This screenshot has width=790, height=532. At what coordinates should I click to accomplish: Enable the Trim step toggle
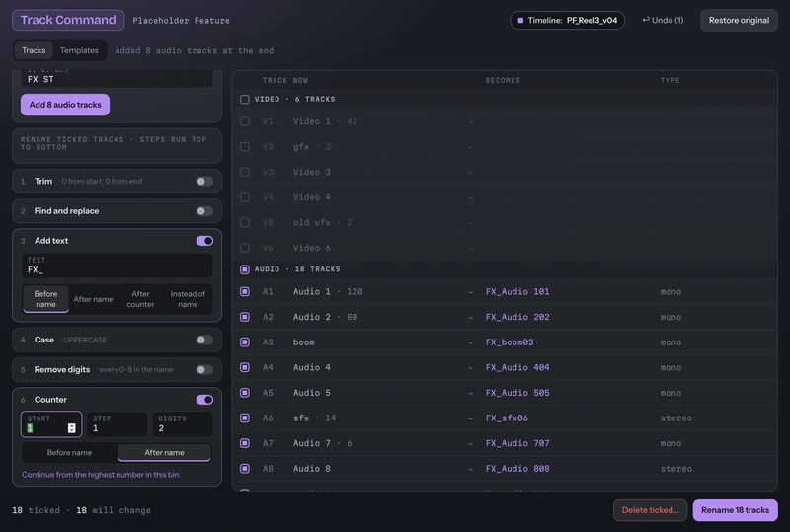pyautogui.click(x=204, y=181)
